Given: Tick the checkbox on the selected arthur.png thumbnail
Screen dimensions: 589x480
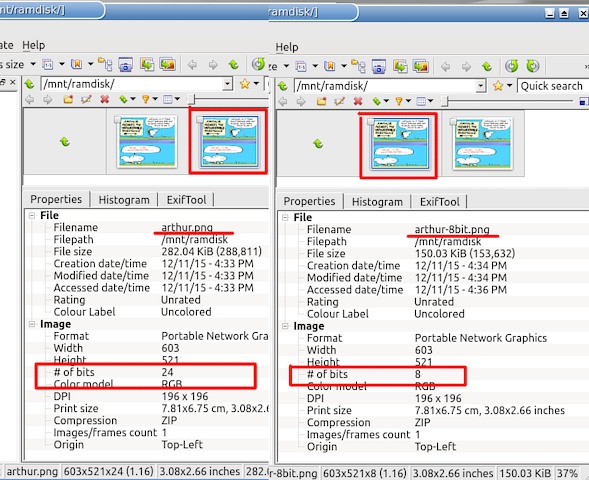Looking at the screenshot, I should tap(200, 120).
